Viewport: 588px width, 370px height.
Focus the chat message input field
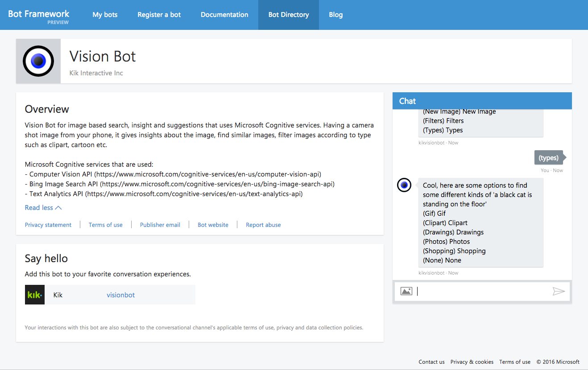[483, 291]
